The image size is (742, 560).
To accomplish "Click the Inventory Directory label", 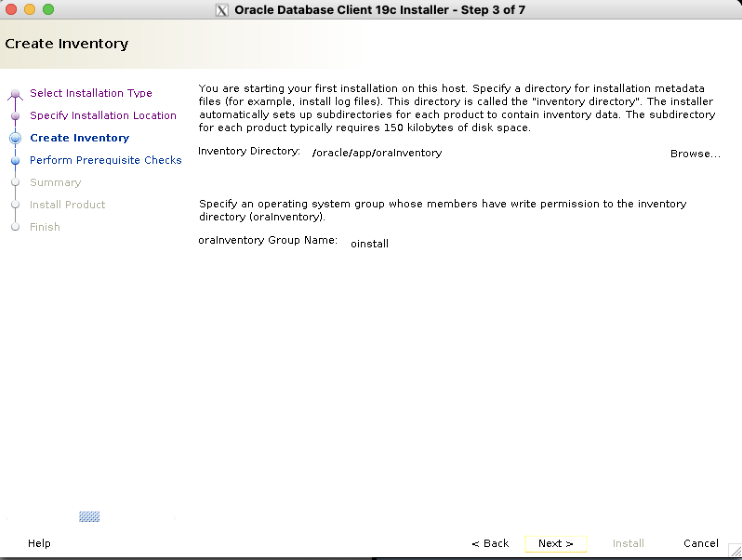I will click(249, 151).
